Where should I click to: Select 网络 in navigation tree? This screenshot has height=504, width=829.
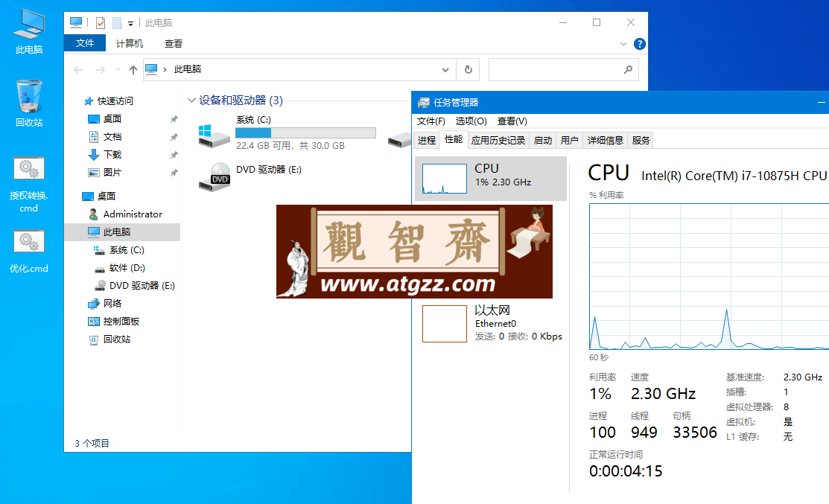(x=112, y=303)
